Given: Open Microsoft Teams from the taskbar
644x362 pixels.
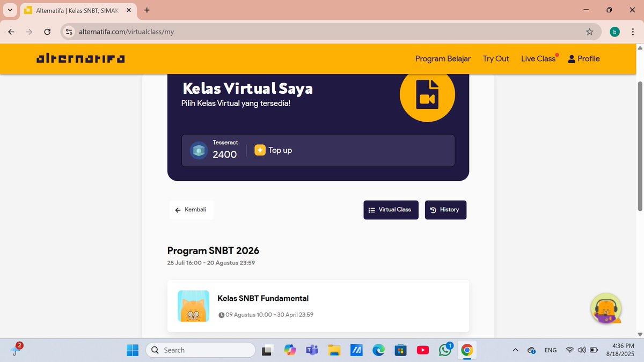Looking at the screenshot, I should click(312, 350).
